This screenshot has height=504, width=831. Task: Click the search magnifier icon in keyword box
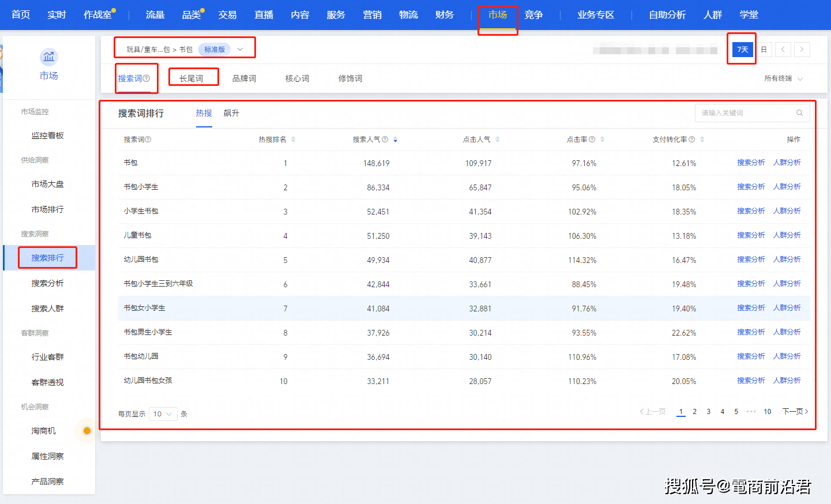tap(799, 113)
